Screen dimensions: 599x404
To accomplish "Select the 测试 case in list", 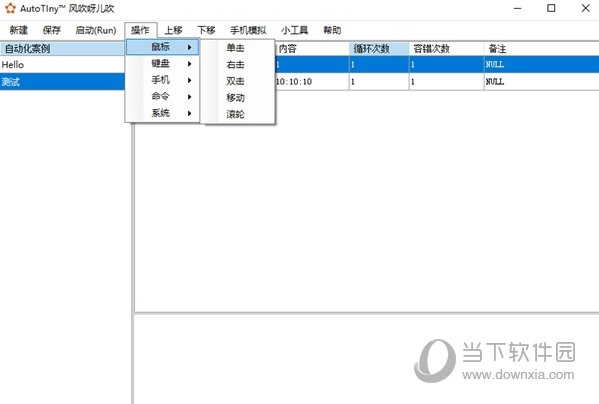I will pos(62,82).
